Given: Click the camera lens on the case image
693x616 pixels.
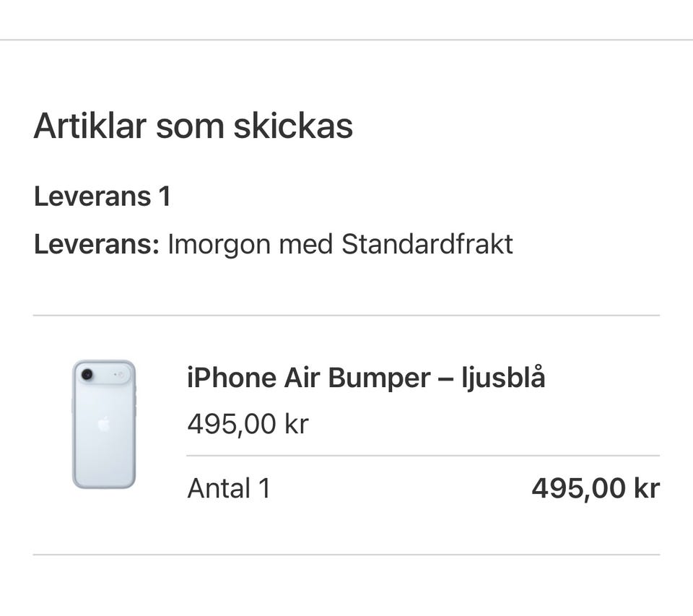Looking at the screenshot, I should pos(87,375).
